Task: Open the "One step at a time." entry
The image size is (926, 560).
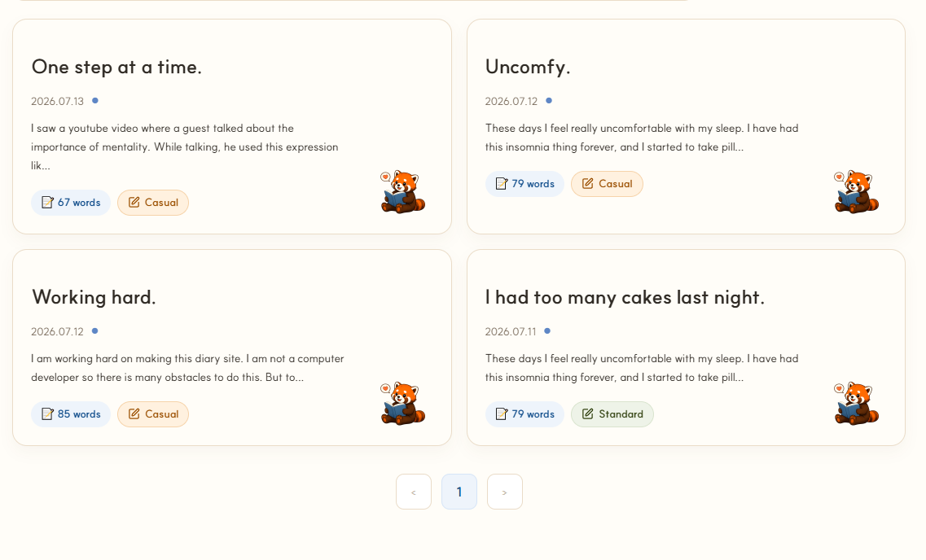Action: click(116, 67)
